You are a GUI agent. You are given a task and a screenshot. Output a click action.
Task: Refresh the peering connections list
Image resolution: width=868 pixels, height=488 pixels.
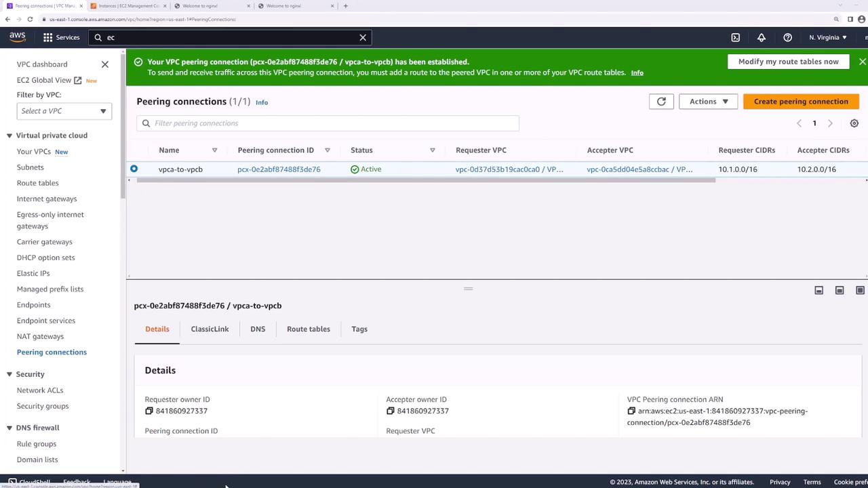(661, 102)
